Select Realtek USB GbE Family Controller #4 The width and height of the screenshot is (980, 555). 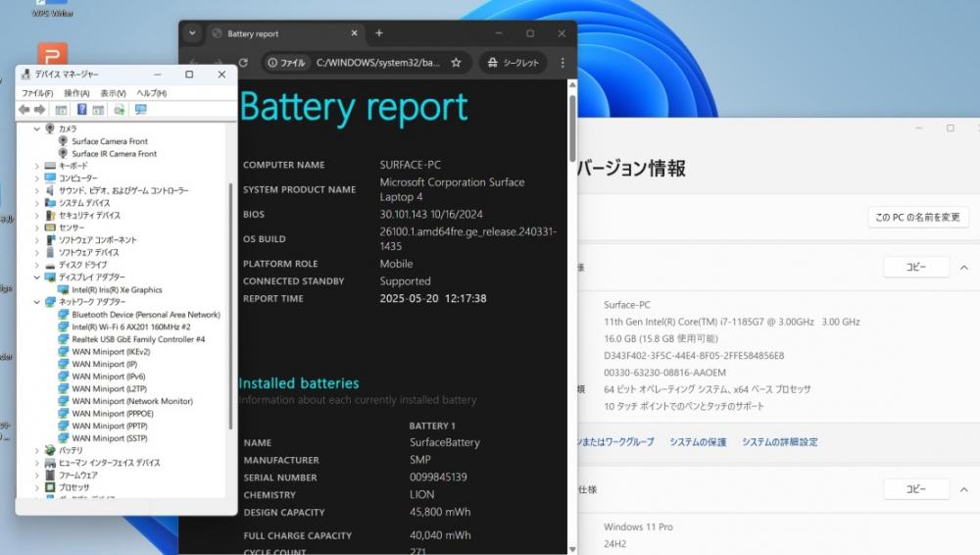138,339
